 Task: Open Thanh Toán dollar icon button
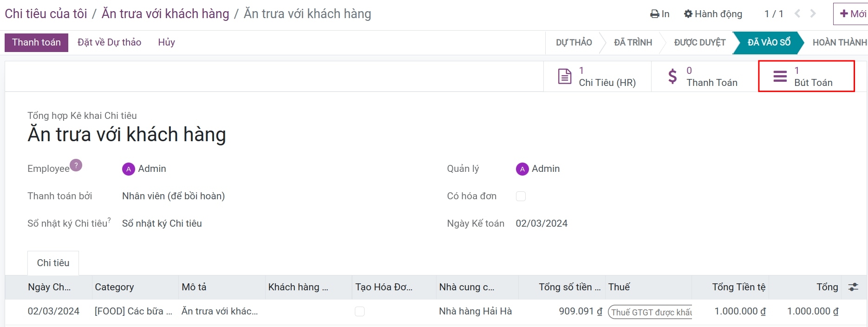pyautogui.click(x=672, y=76)
